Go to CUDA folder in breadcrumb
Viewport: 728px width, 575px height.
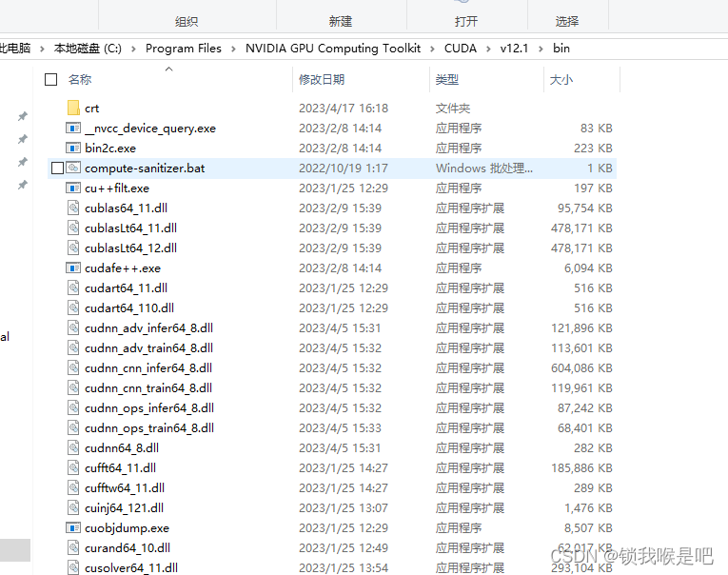click(460, 49)
